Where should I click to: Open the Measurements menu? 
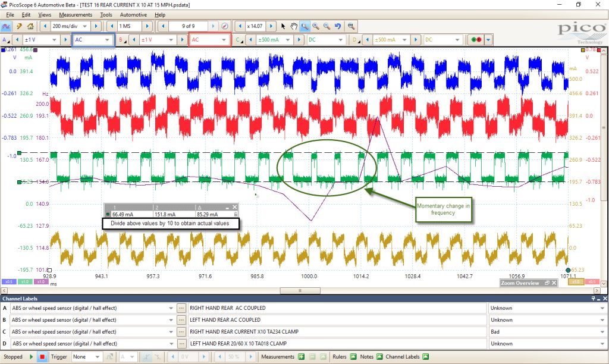point(76,15)
